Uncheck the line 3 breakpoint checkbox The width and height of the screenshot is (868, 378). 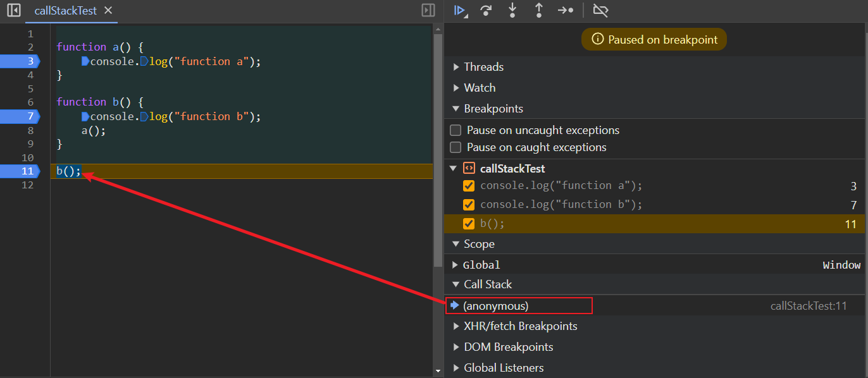click(x=469, y=186)
